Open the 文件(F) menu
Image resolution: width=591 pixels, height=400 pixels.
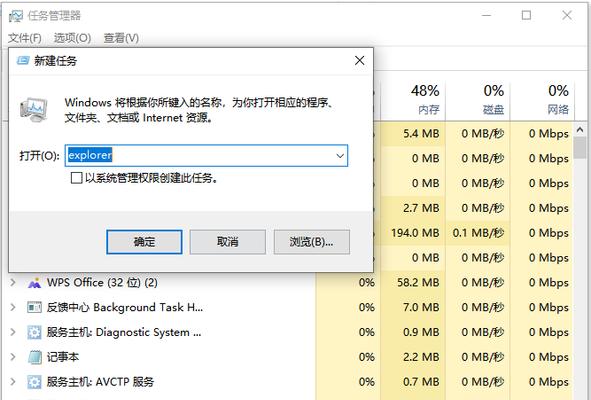(25, 38)
